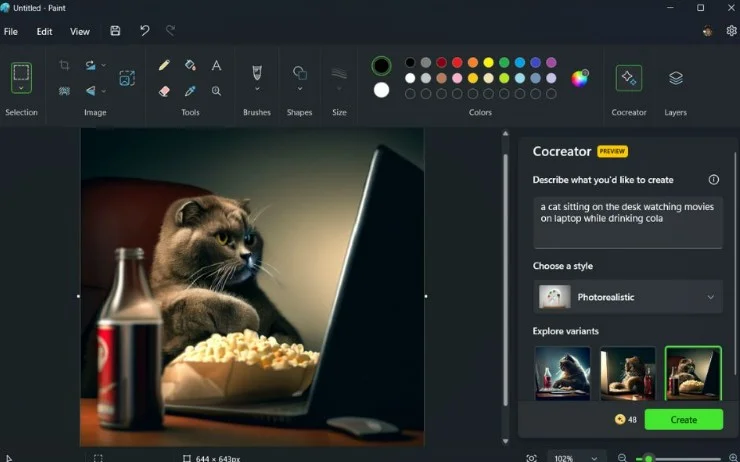Expand the Brushes dropdown arrow
Screen dimensions: 740x462
[257, 89]
